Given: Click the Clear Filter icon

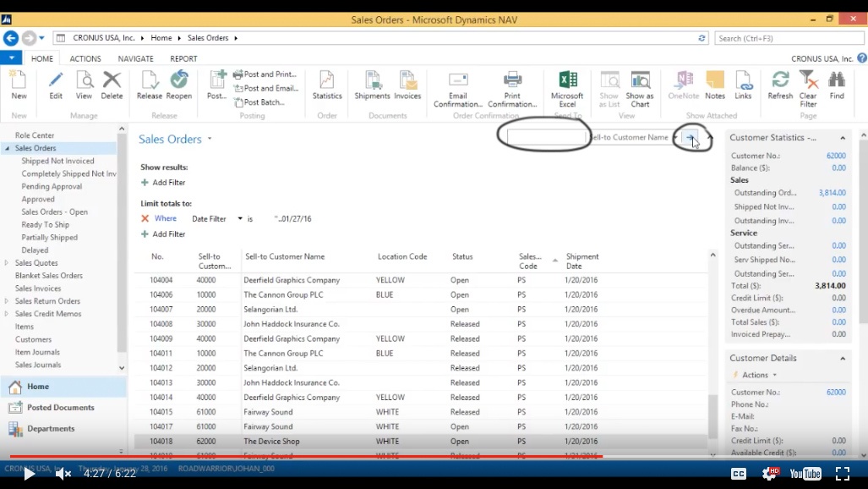Looking at the screenshot, I should [808, 89].
